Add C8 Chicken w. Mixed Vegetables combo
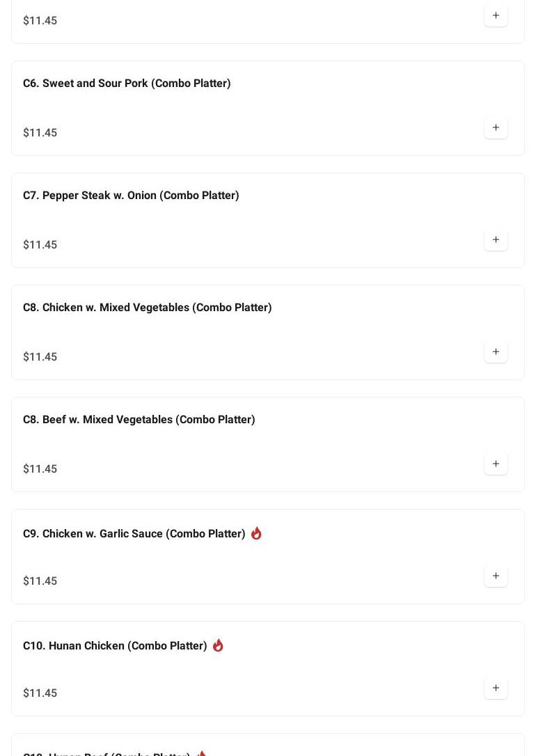The image size is (536, 756). (496, 352)
